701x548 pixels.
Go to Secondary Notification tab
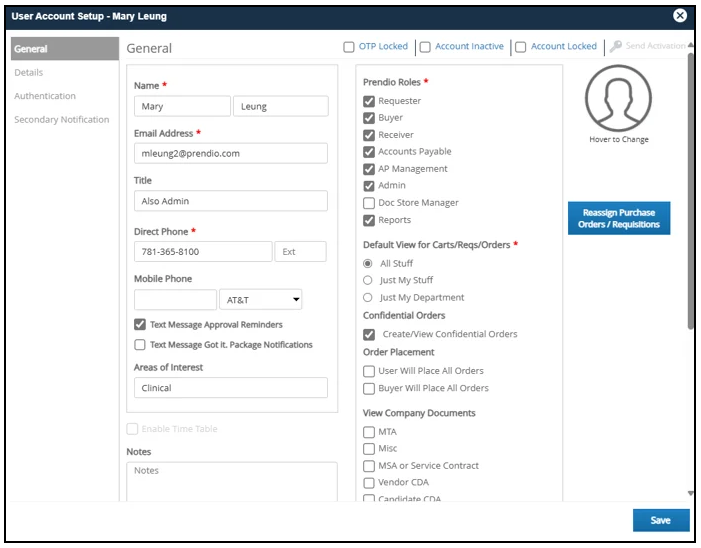(62, 119)
